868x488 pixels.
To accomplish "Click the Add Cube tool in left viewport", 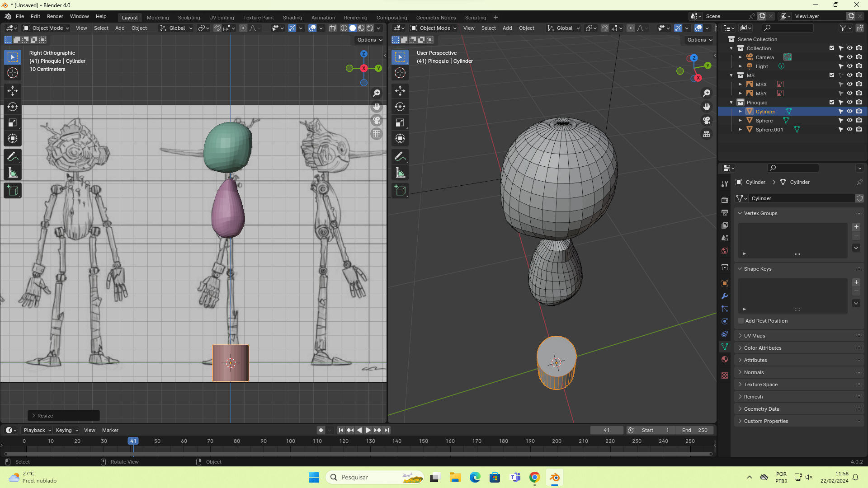I will [13, 190].
